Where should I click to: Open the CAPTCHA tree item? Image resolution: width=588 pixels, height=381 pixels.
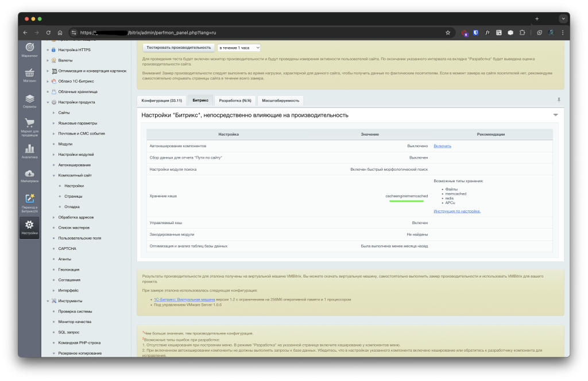(x=67, y=248)
